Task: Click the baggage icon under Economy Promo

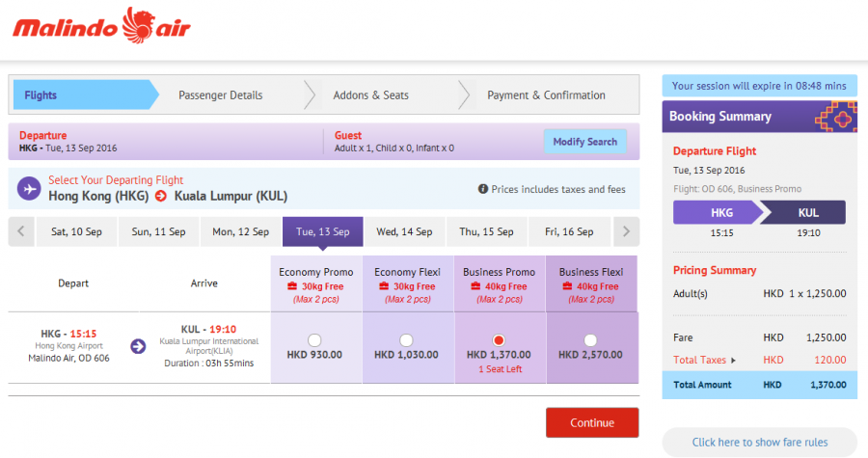Action: click(289, 286)
